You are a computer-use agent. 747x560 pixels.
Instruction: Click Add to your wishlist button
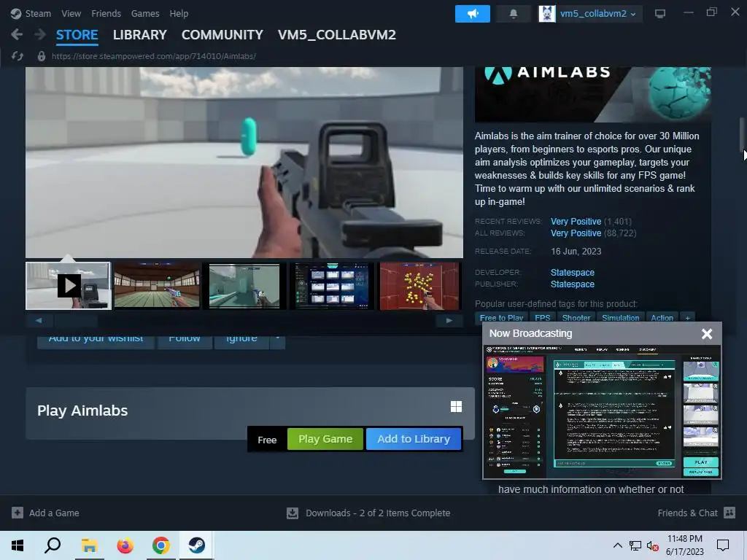[96, 340]
